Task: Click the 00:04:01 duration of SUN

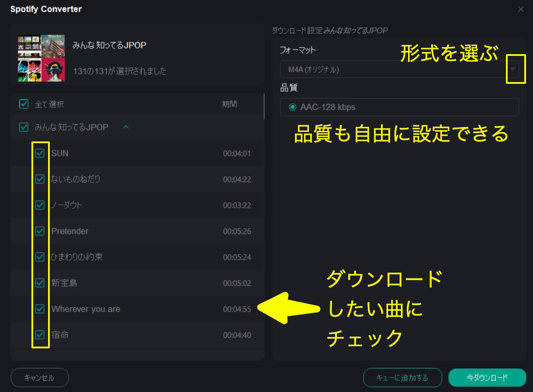Action: pyautogui.click(x=237, y=154)
